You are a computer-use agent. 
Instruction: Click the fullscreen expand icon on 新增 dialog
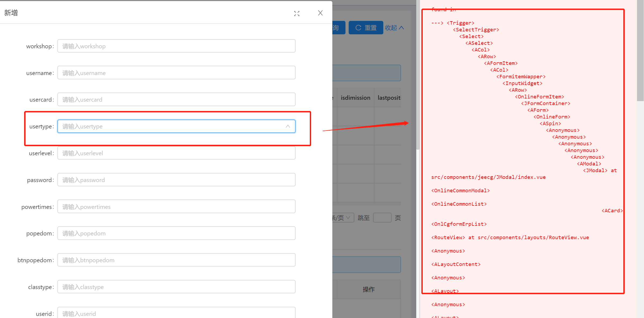coord(297,13)
